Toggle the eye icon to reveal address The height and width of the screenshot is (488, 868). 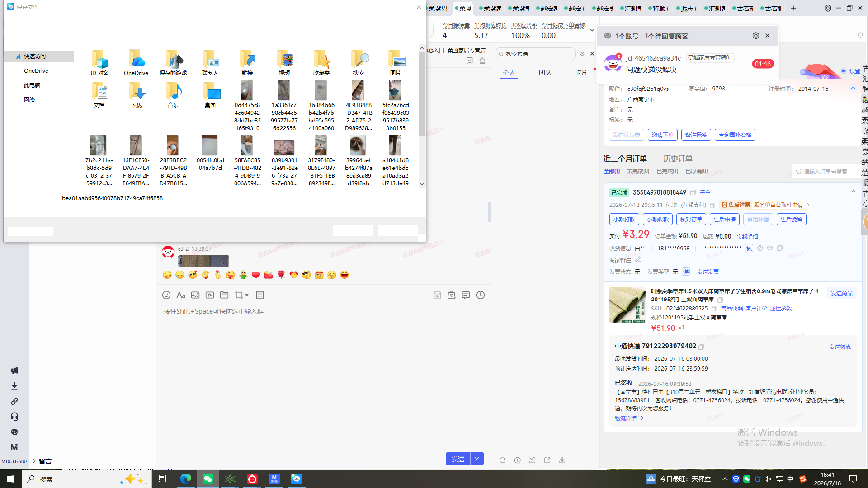(770, 248)
